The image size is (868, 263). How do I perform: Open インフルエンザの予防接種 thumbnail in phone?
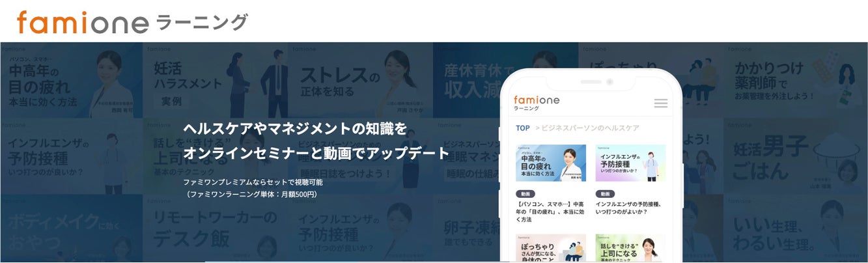[630, 163]
